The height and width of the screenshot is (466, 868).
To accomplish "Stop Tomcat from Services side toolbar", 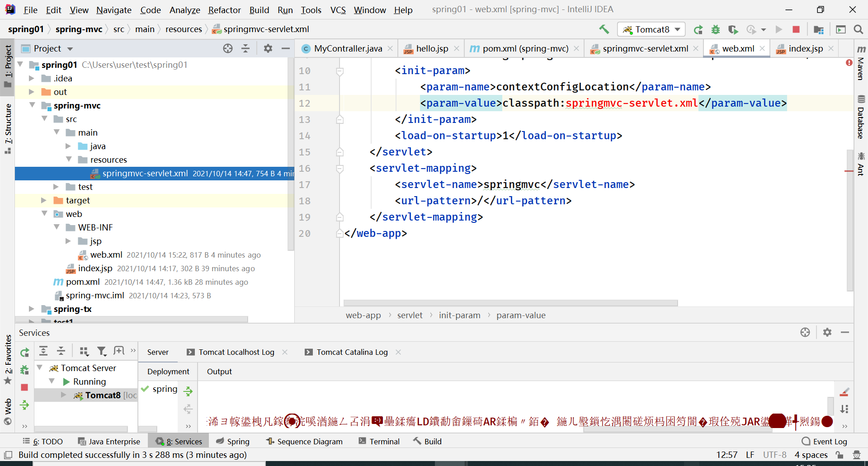I will [x=24, y=387].
